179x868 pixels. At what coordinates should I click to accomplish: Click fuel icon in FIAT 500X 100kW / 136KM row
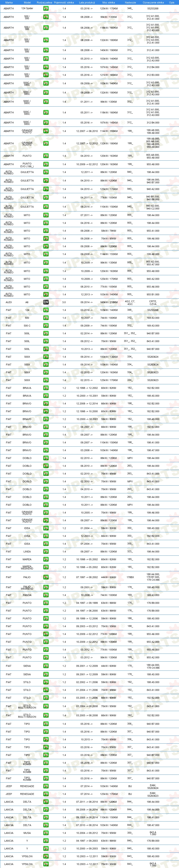46,357
